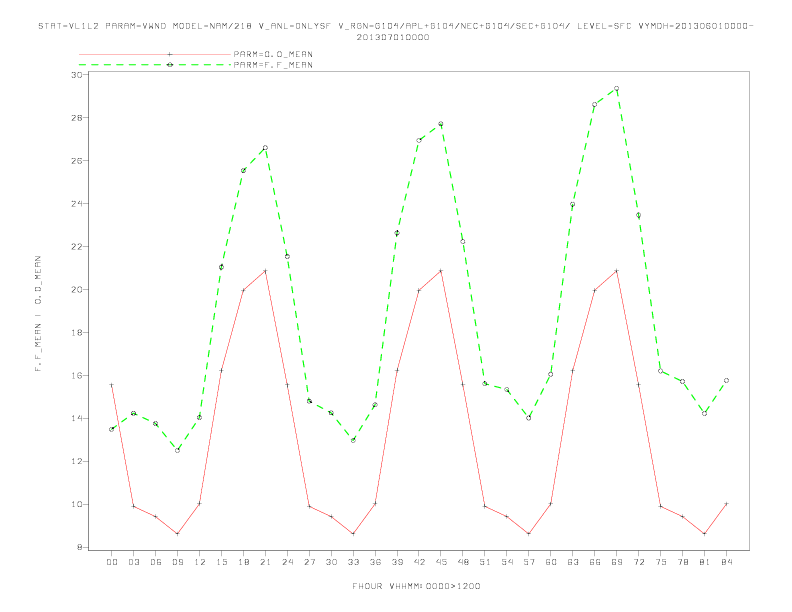The height and width of the screenshot is (612, 792).
Task: Click x-axis tick label 27
Action: [309, 562]
